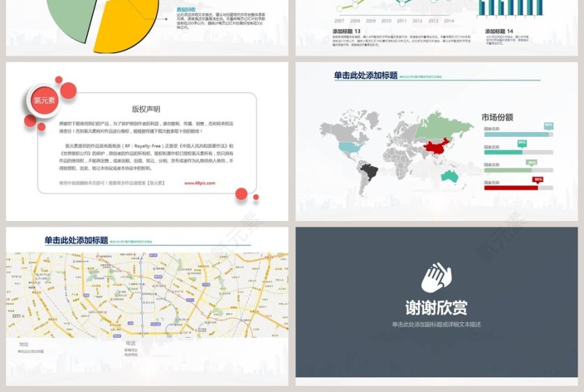This screenshot has width=584, height=392.
Task: Click the clapping hands icon
Action: click(437, 278)
